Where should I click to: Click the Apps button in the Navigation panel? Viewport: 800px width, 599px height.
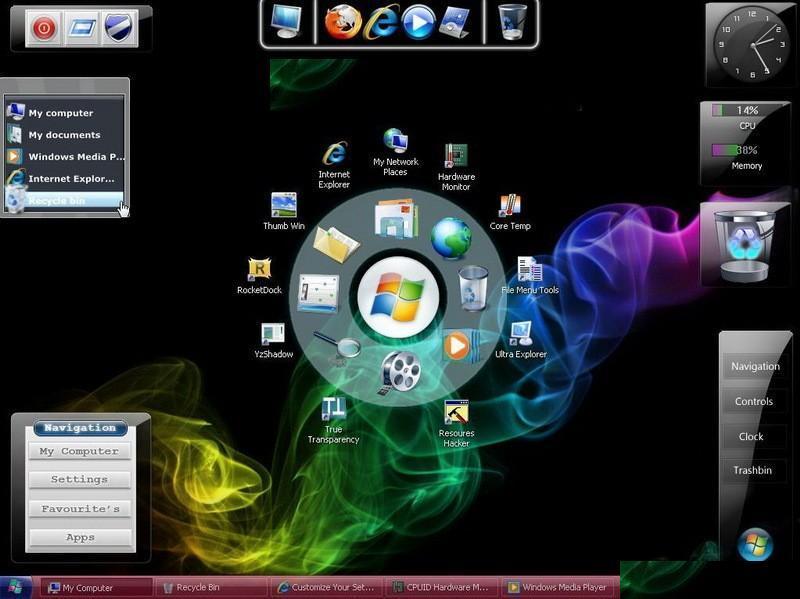coord(80,537)
